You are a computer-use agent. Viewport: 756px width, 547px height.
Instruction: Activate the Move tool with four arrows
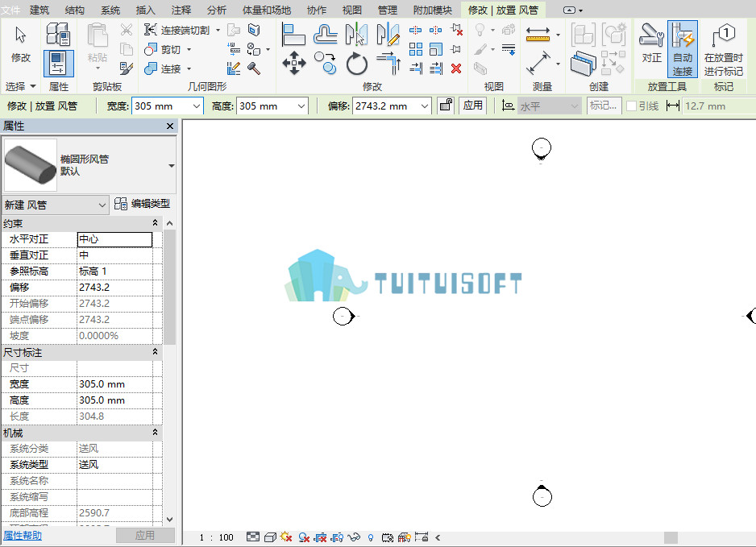293,63
